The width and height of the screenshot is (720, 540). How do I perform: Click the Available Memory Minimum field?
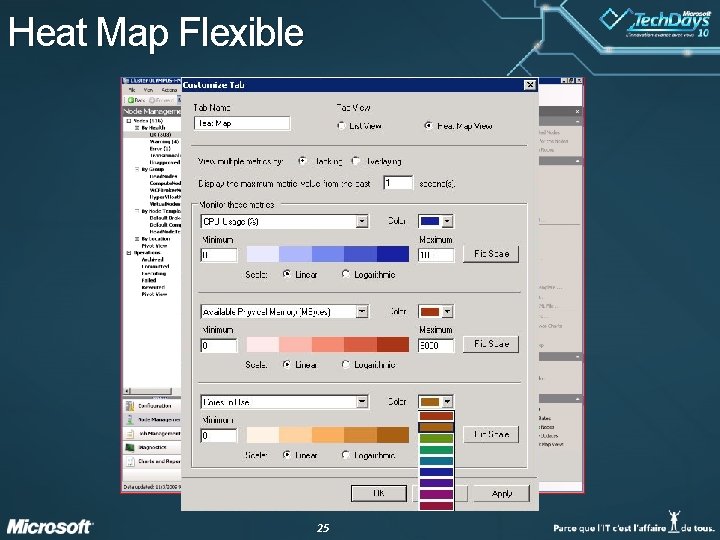[219, 345]
